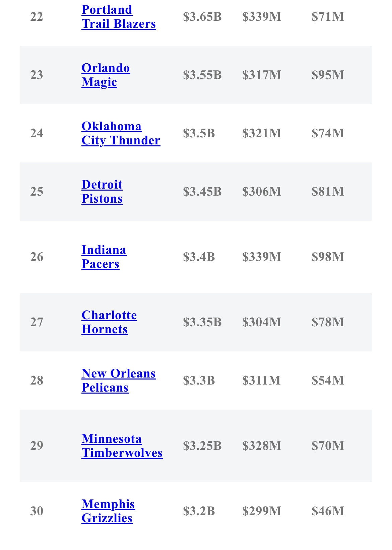Viewport: 392px width, 550px height.
Task: Open the Memphis Grizzlies team link
Action: pyautogui.click(x=108, y=511)
